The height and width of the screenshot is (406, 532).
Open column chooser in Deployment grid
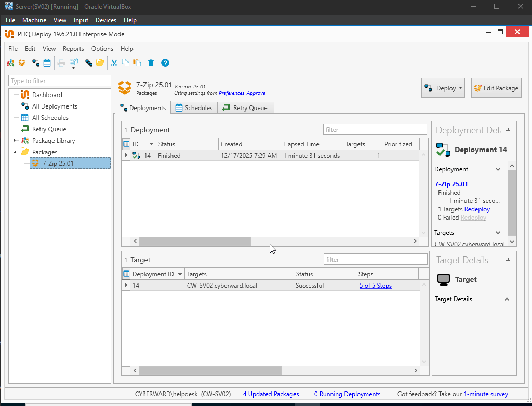click(x=126, y=144)
